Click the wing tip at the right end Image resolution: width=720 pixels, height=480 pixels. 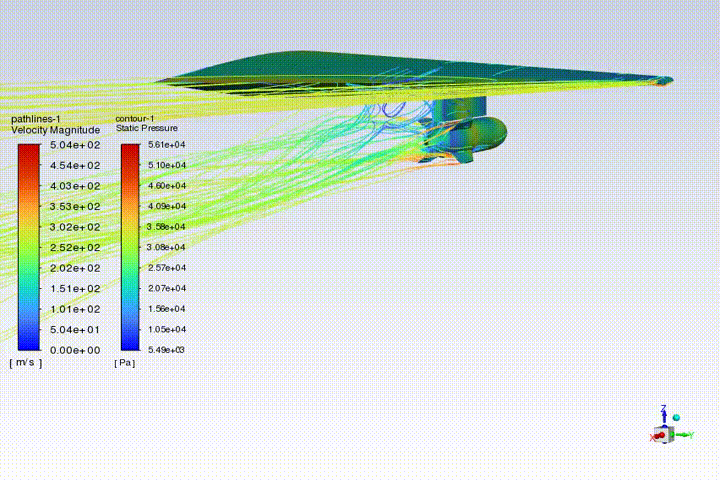664,80
